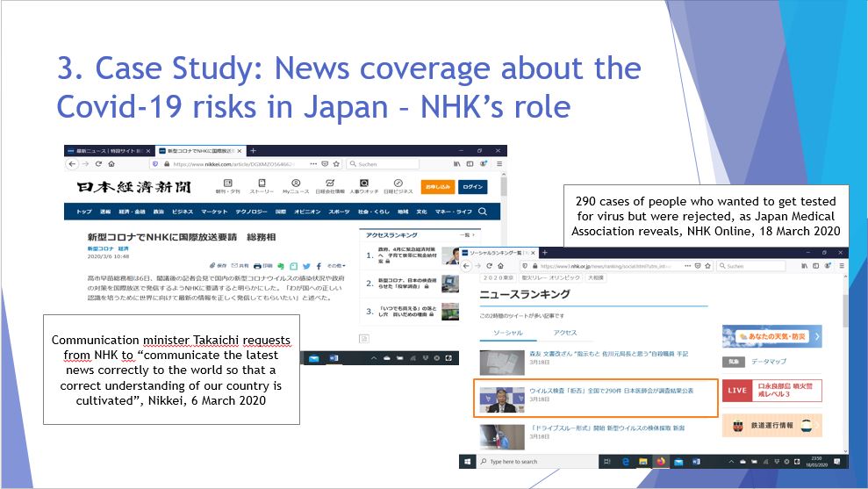Share Nikkei article on Facebook
Screen dimensions: 868x489
tap(319, 266)
